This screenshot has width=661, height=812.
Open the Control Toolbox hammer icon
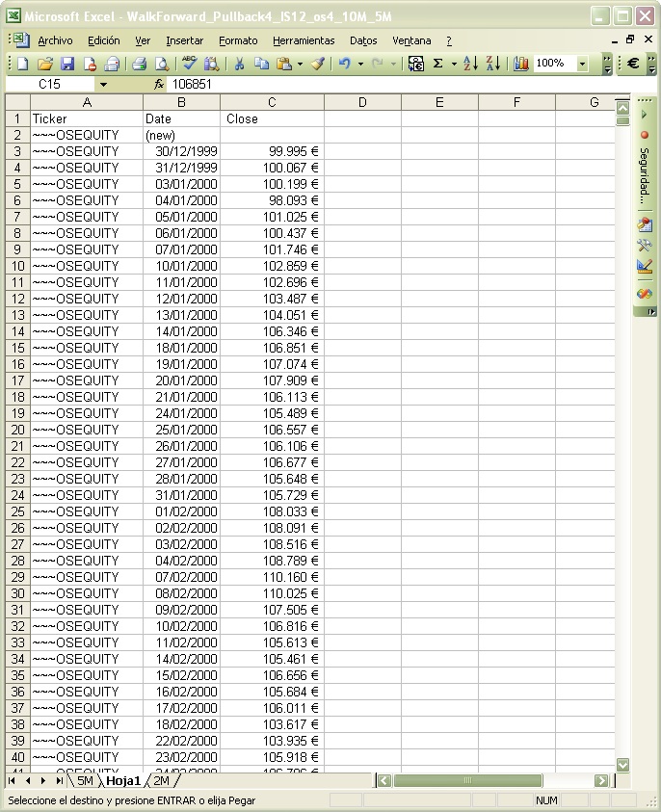(x=645, y=245)
